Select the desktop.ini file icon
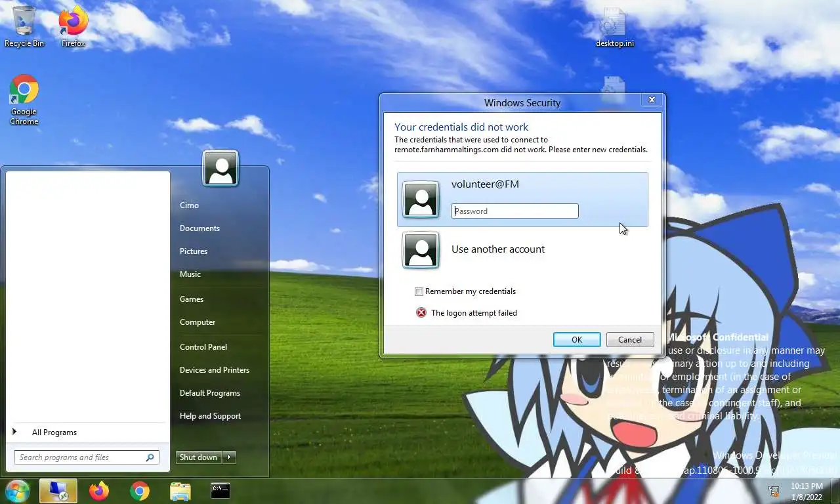This screenshot has width=840, height=504. tap(615, 27)
